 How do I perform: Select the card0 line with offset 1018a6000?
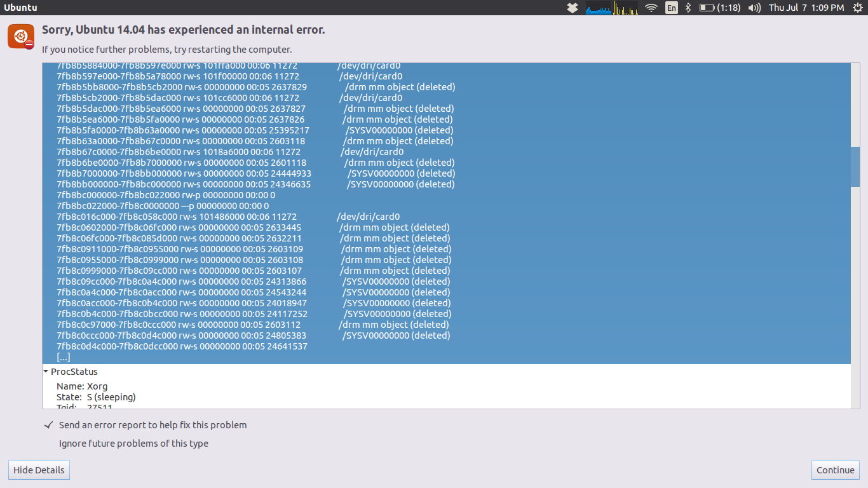(230, 152)
